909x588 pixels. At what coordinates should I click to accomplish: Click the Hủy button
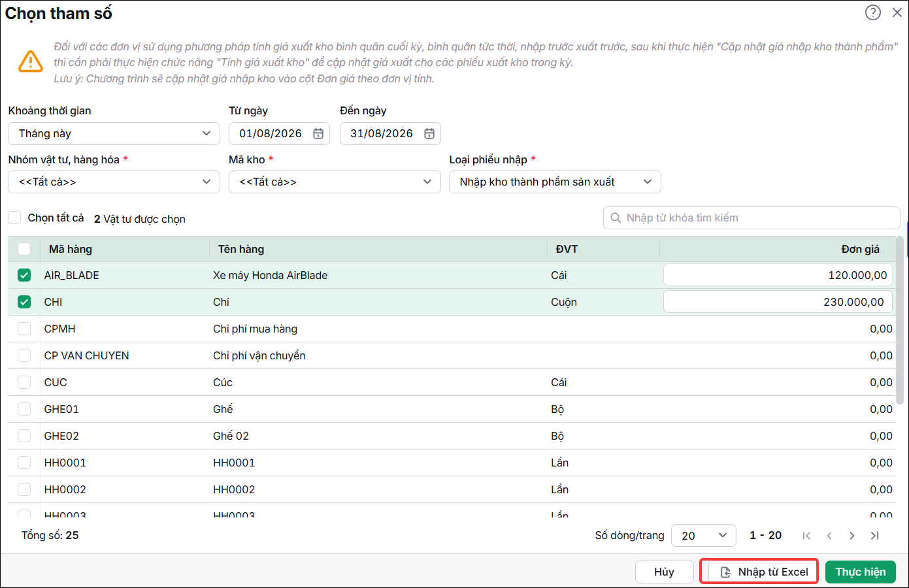(664, 572)
